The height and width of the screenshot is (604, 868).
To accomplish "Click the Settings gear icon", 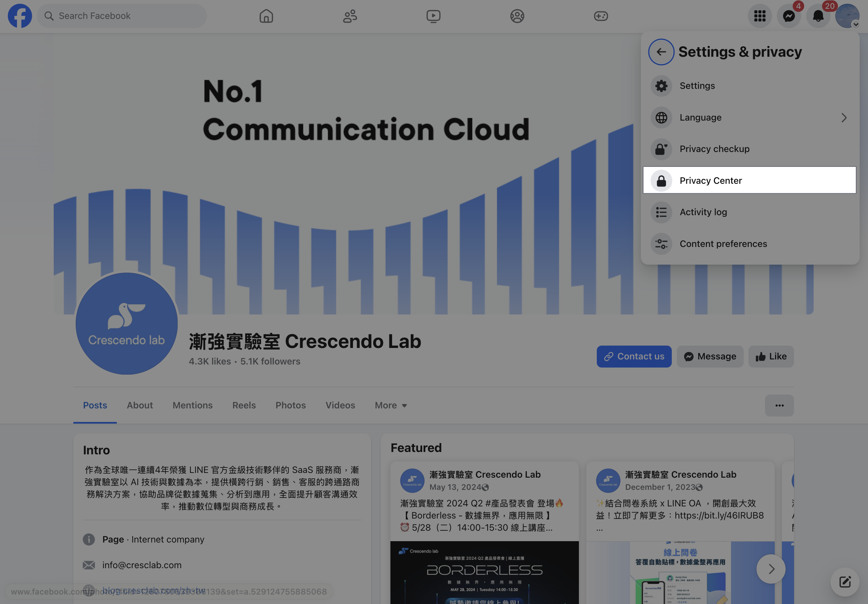I will tap(661, 86).
